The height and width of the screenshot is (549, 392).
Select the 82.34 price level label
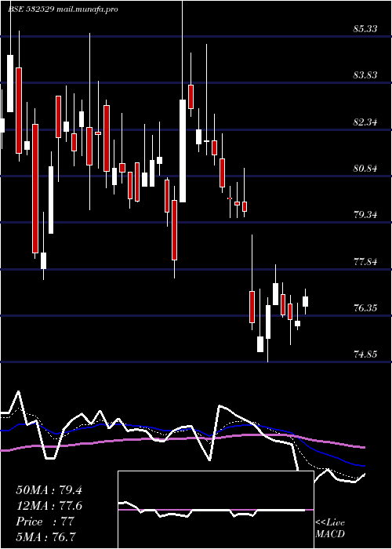tap(365, 122)
